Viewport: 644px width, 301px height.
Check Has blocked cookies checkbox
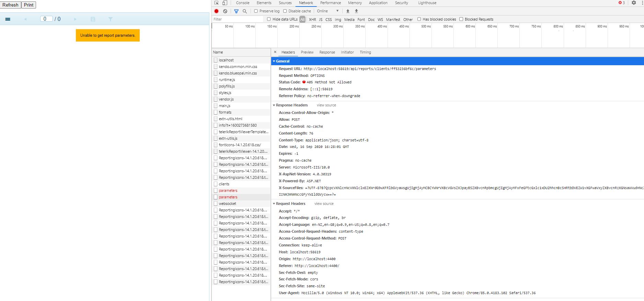coord(419,19)
